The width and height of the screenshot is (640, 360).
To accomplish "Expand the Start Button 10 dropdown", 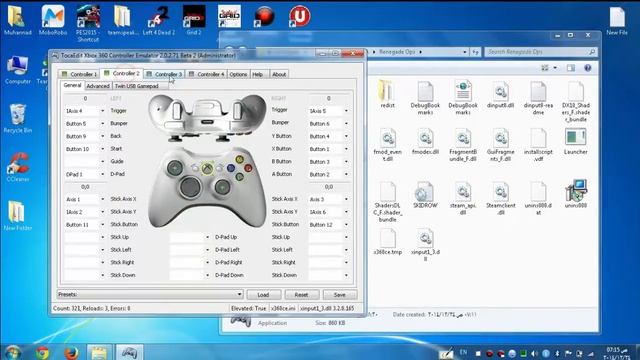I will click(102, 149).
